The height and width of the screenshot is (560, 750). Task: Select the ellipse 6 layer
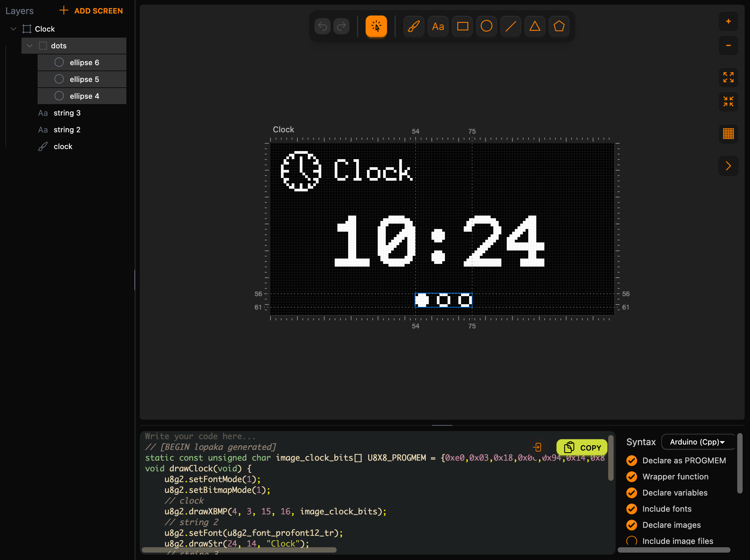pyautogui.click(x=82, y=62)
